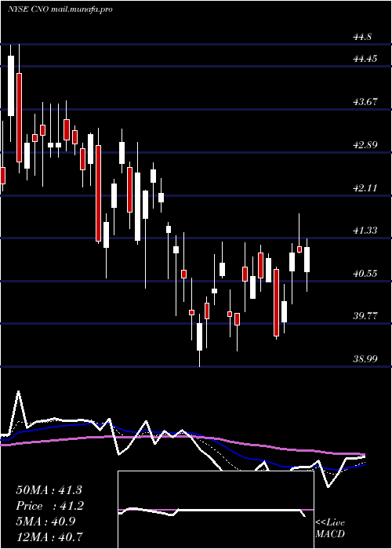Click the 44.45 price axis label
The height and width of the screenshot is (549, 392).
[x=365, y=59]
